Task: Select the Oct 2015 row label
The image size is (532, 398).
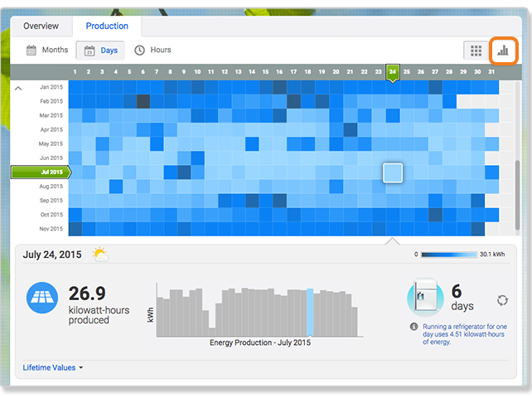Action: [51, 215]
